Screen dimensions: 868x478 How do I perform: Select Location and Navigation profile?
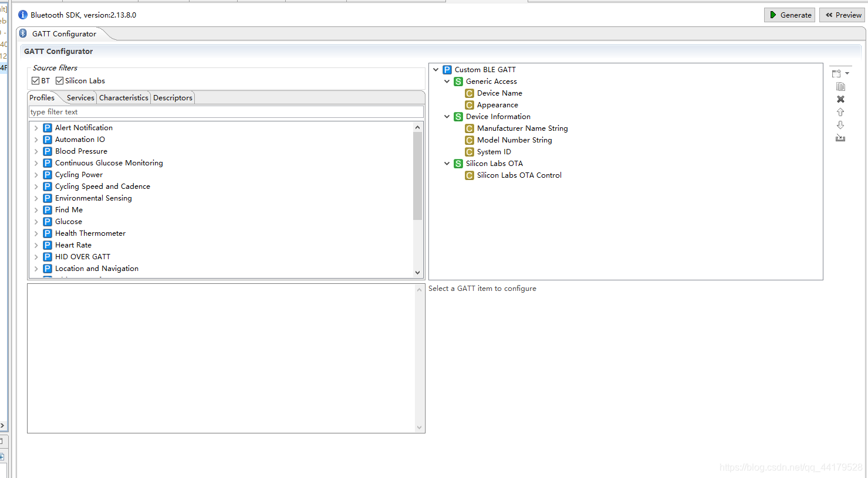(97, 269)
